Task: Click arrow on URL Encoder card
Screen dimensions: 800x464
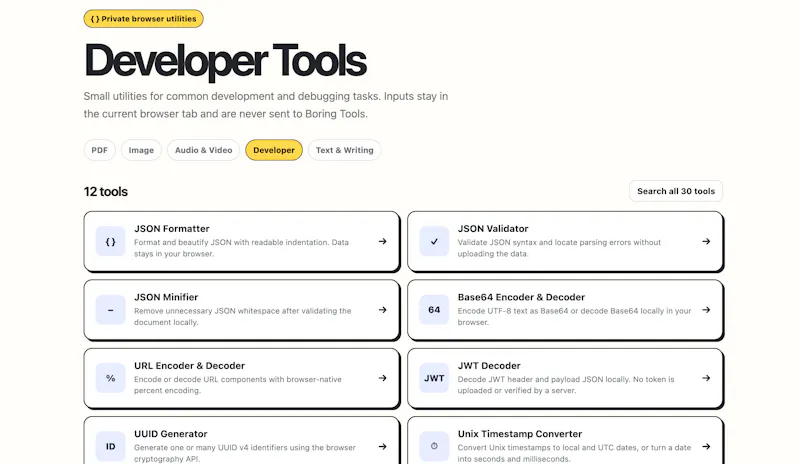Action: [x=382, y=378]
